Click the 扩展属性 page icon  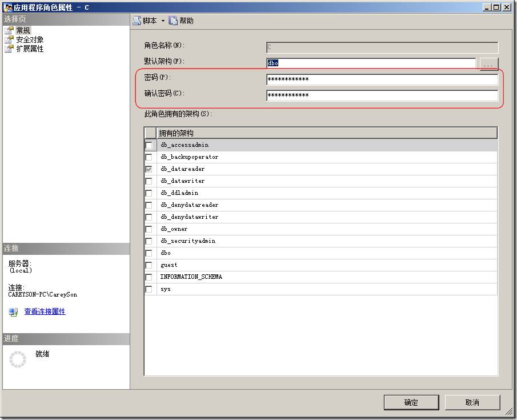click(9, 49)
